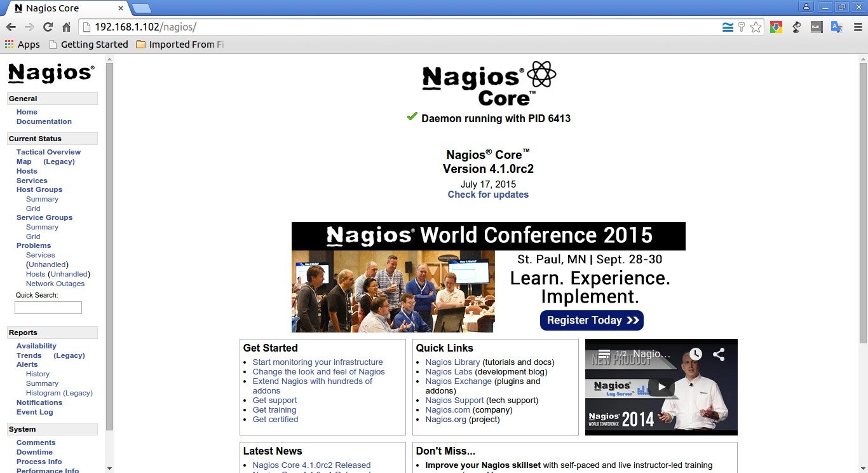The width and height of the screenshot is (868, 473).
Task: Open Notifications report
Action: click(x=39, y=402)
